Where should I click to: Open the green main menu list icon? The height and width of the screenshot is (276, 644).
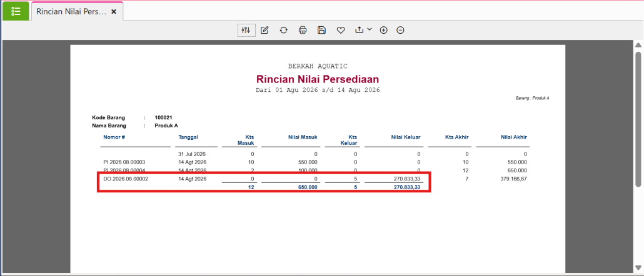pyautogui.click(x=16, y=11)
